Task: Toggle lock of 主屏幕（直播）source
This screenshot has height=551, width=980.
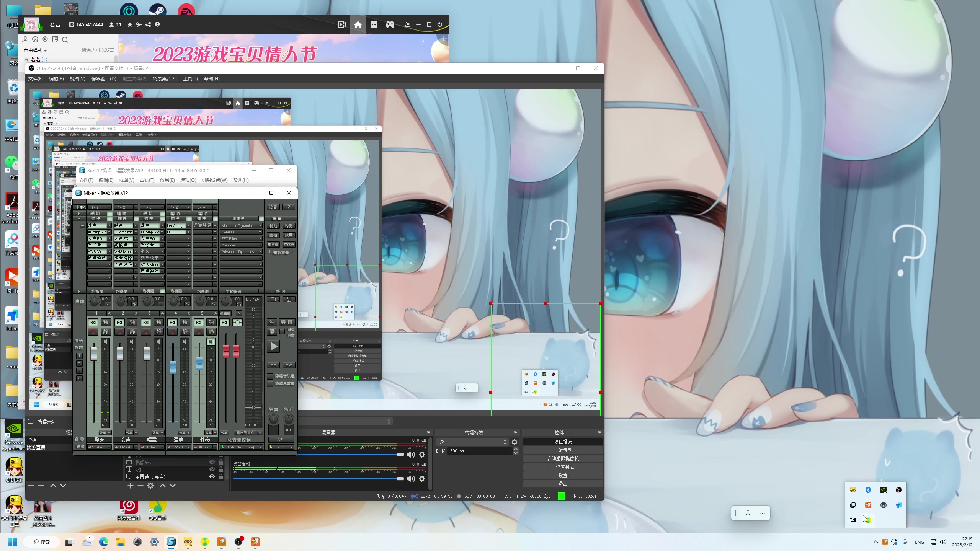Action: 221,476
